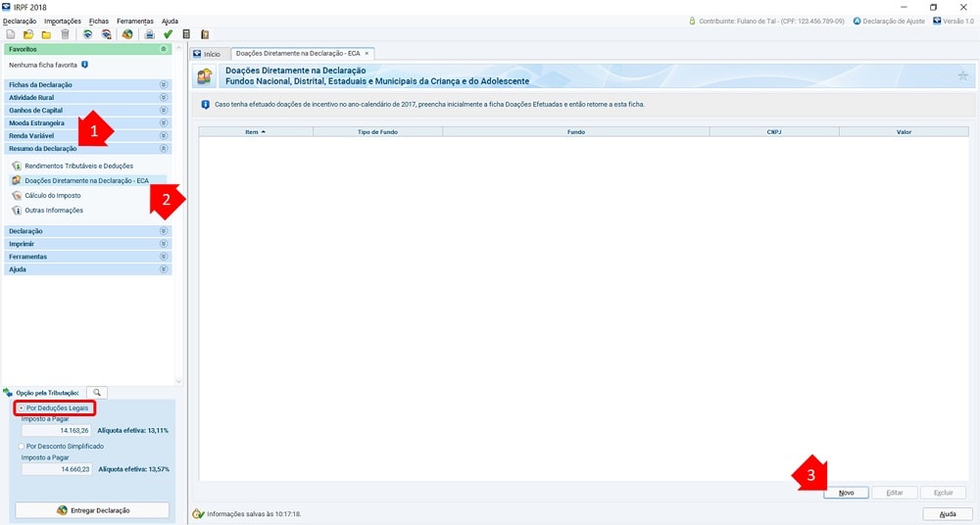
Task: Click the trash can icon in toolbar
Action: click(x=65, y=34)
